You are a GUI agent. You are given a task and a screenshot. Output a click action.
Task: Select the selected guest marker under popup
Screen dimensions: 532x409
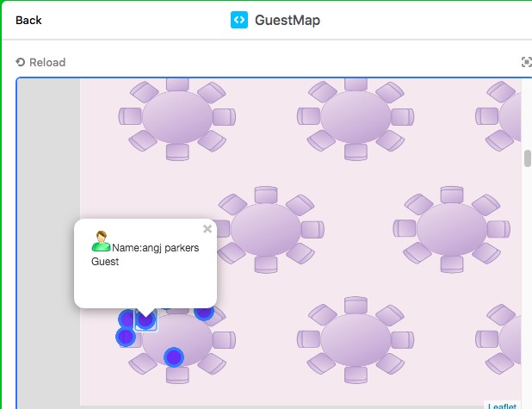(145, 320)
